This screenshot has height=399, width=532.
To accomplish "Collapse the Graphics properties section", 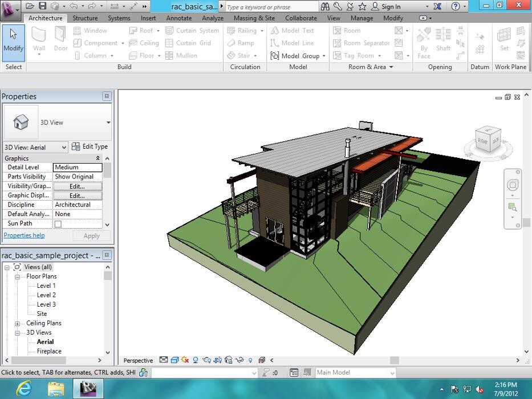I will coord(98,158).
